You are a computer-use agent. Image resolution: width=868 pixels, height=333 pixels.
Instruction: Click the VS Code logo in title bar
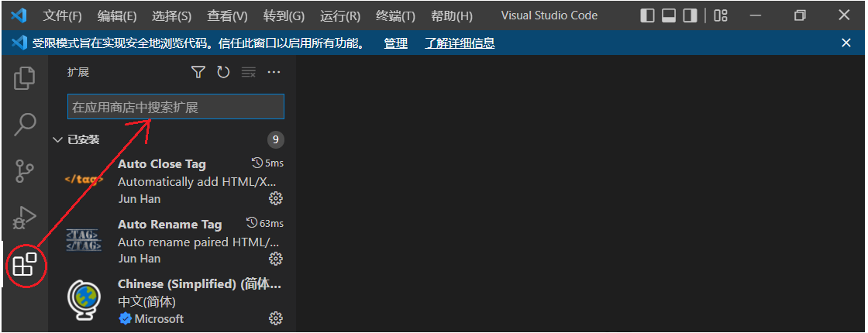[19, 15]
